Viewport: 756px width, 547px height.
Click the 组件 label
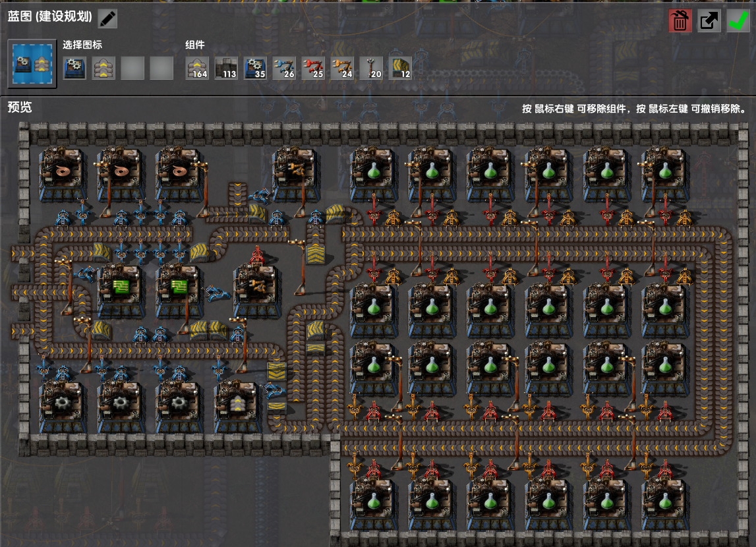(195, 45)
